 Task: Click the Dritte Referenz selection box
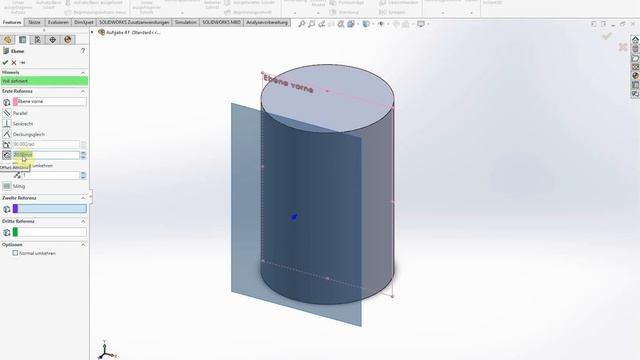tap(49, 232)
